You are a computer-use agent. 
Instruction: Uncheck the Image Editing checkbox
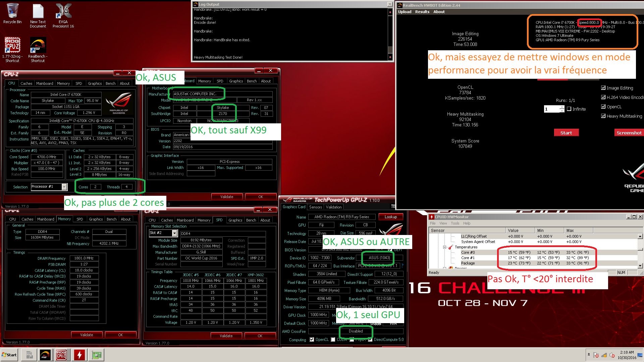603,88
